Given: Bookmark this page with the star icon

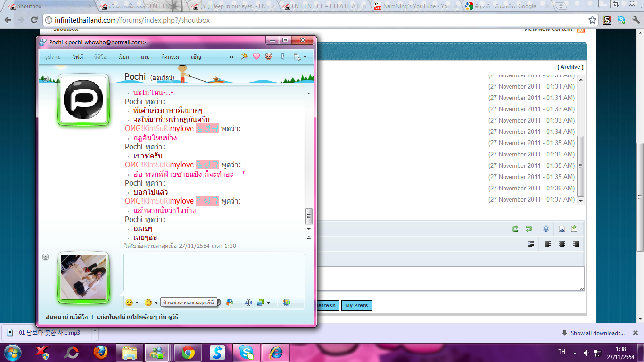Looking at the screenshot, I should (593, 20).
